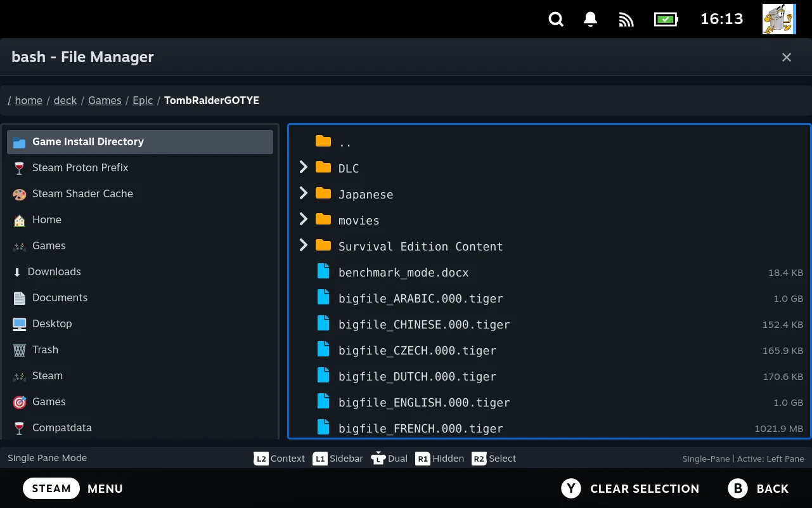The height and width of the screenshot is (508, 812).
Task: Click R2 Select shortcut hint
Action: pos(494,459)
